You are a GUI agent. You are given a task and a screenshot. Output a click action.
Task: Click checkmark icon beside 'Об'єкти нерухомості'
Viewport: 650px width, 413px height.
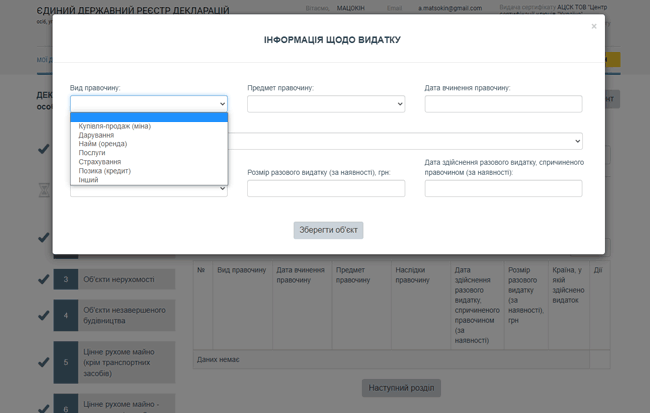point(43,279)
